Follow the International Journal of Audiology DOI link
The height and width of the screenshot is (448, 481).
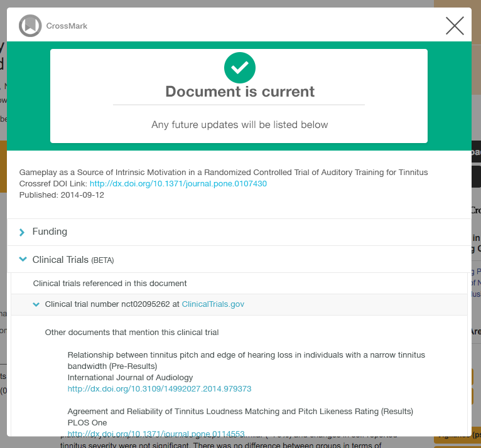click(x=159, y=389)
